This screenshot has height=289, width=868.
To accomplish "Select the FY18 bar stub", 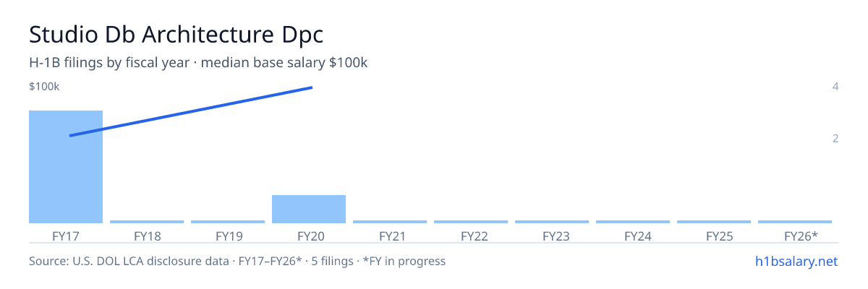I will tap(147, 222).
